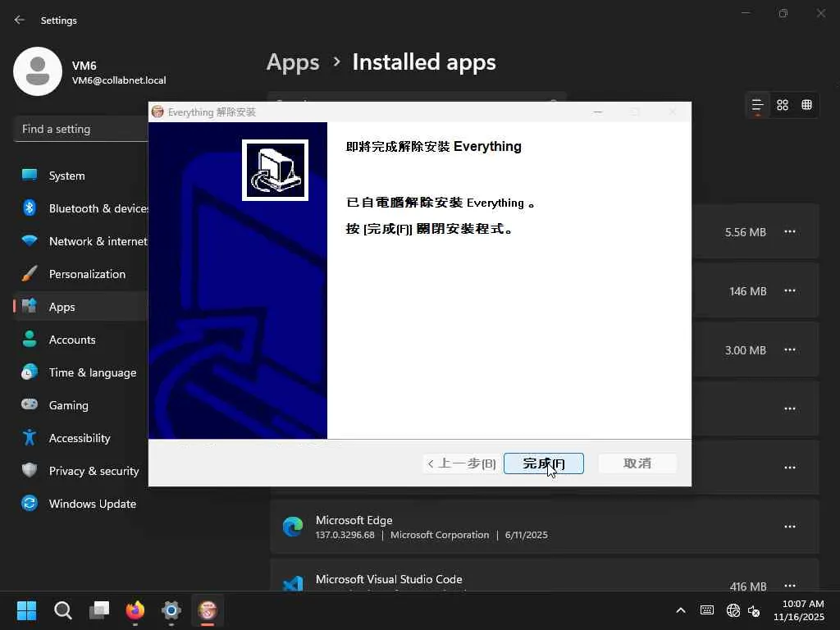
Task: Open Accounts settings
Action: point(80,340)
